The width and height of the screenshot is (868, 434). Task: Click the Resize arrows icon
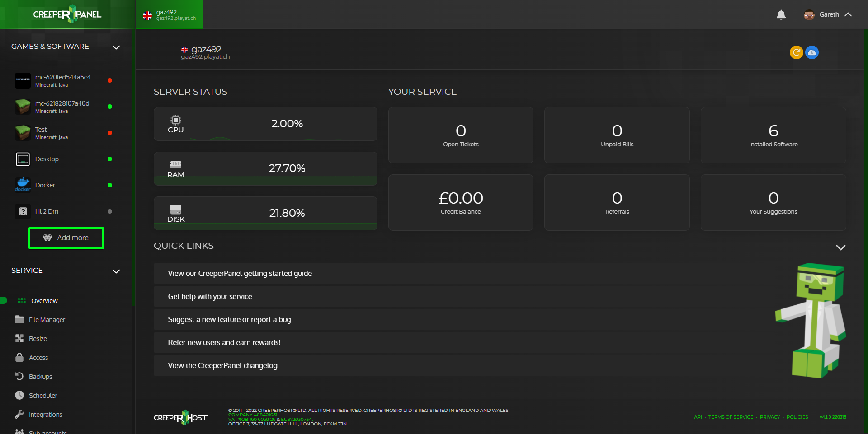19,338
